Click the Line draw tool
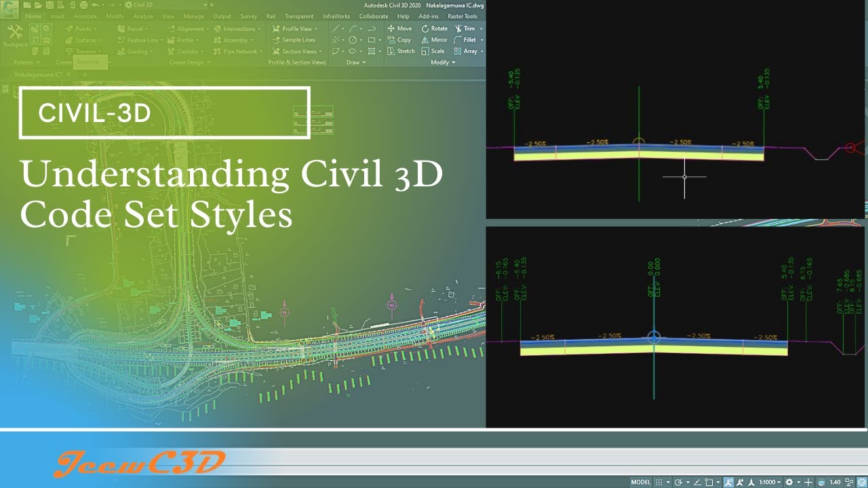This screenshot has width=868, height=488. [336, 28]
